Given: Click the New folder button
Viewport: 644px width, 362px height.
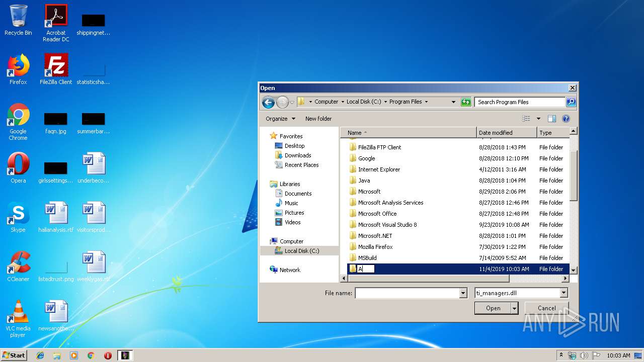Looking at the screenshot, I should (318, 119).
